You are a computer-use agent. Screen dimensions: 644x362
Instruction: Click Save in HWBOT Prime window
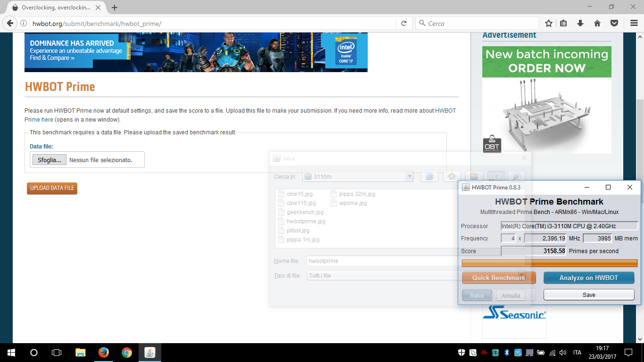point(589,295)
